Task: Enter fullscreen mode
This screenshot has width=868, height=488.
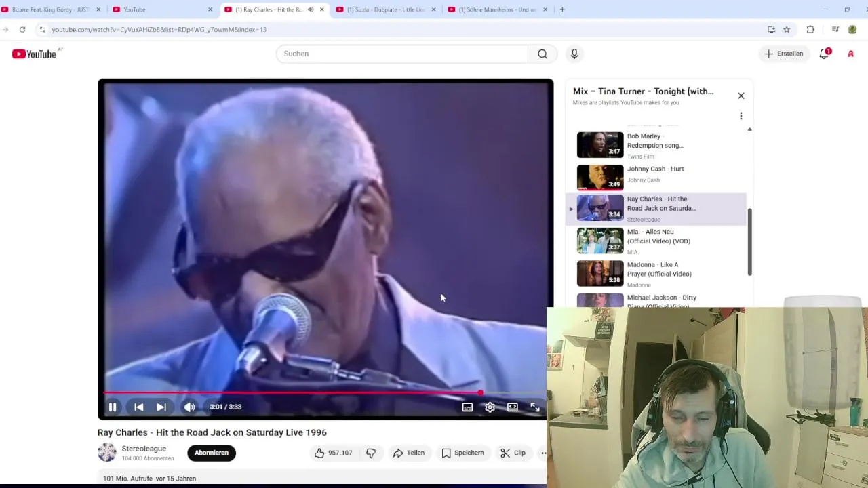Action: (x=535, y=407)
